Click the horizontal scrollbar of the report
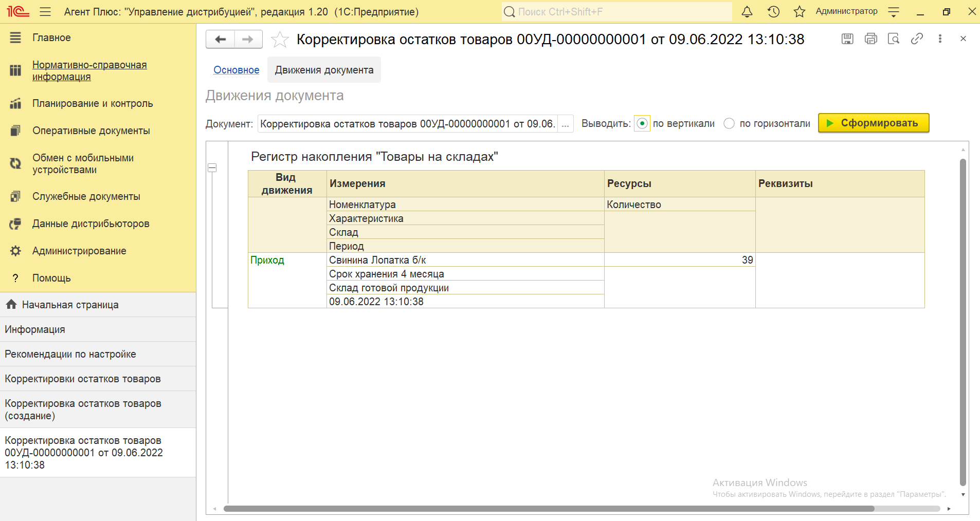 [549, 509]
